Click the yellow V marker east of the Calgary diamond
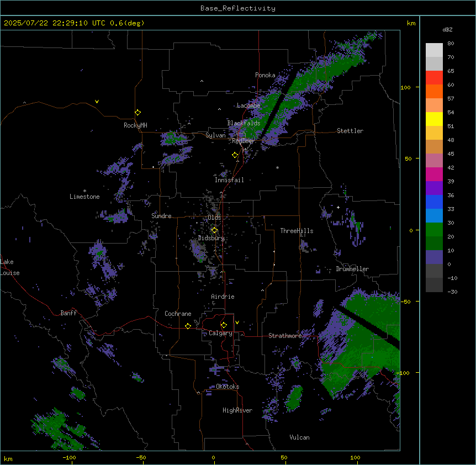This screenshot has width=476, height=465. tap(237, 323)
